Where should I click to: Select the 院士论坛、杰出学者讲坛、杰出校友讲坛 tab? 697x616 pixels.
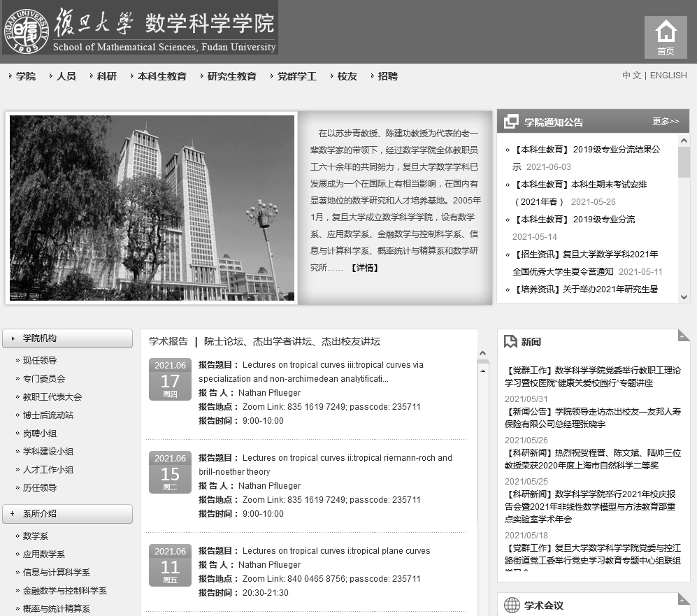tap(292, 341)
